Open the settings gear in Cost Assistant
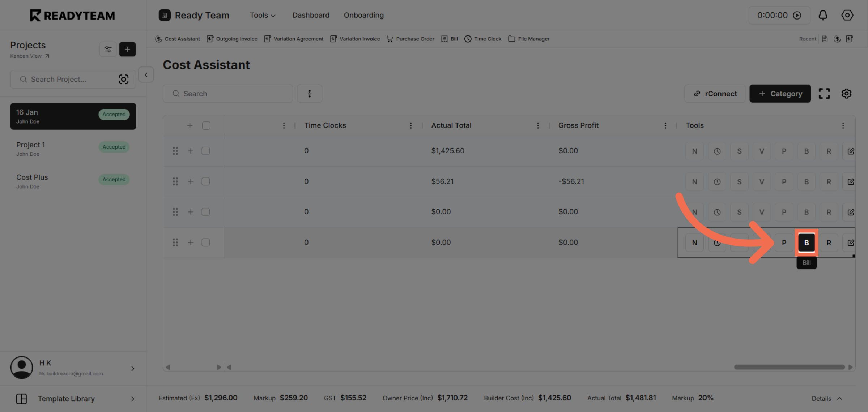Viewport: 868px width, 412px height. [846, 93]
